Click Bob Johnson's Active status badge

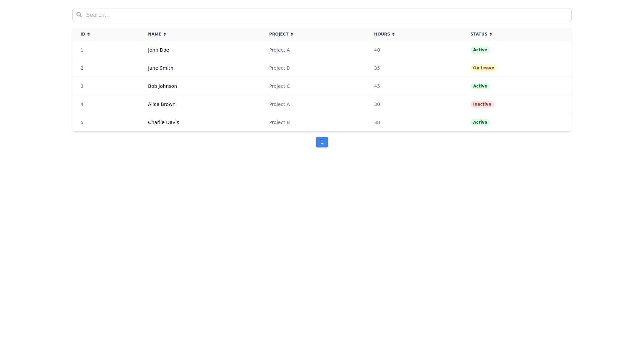click(480, 86)
